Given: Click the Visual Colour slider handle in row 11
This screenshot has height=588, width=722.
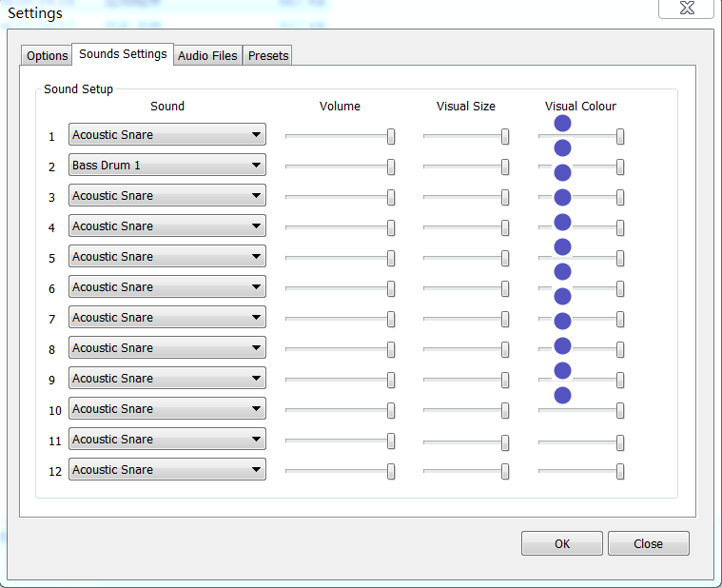Looking at the screenshot, I should pos(620,441).
